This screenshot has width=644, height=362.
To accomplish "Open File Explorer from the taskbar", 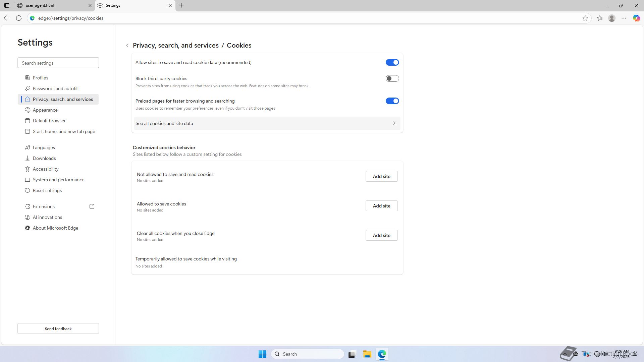I will click(x=367, y=354).
